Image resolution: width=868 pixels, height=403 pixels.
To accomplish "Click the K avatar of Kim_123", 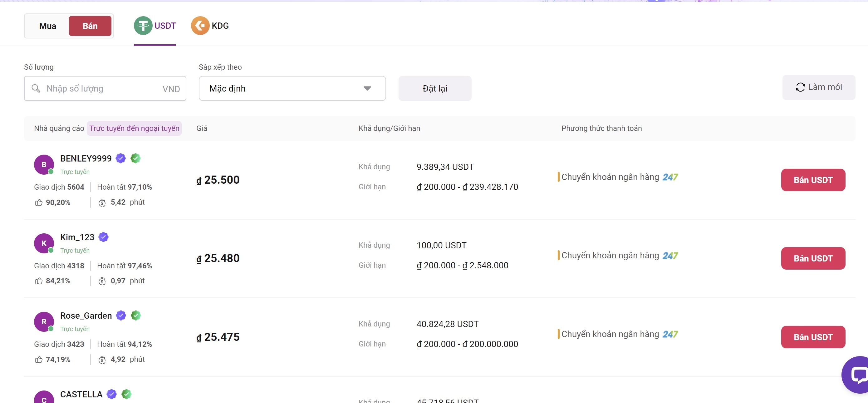I will 44,243.
